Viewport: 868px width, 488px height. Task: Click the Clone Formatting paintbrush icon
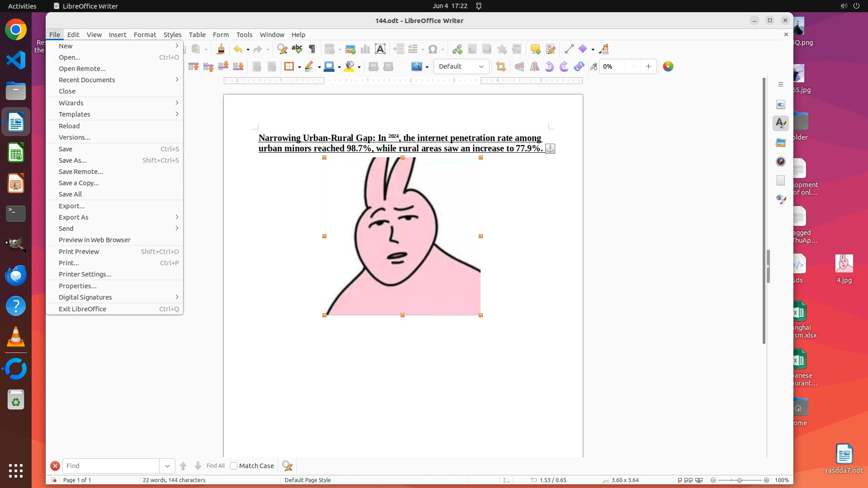pos(221,49)
